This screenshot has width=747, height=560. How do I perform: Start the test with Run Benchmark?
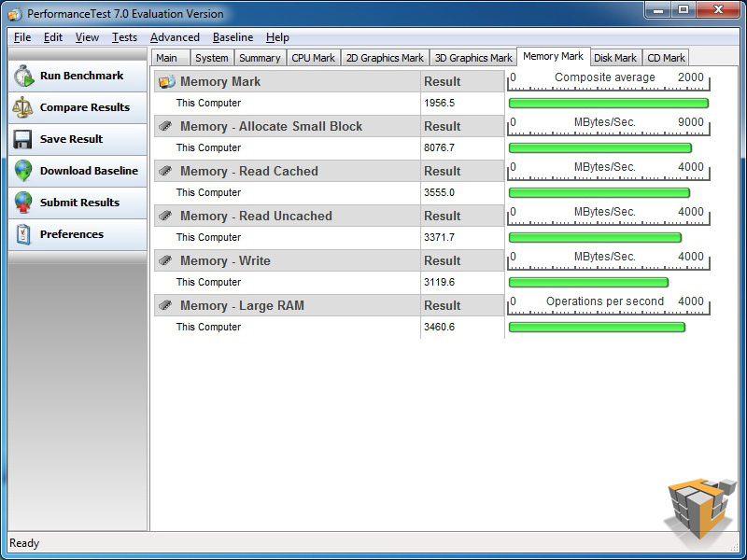click(x=78, y=77)
